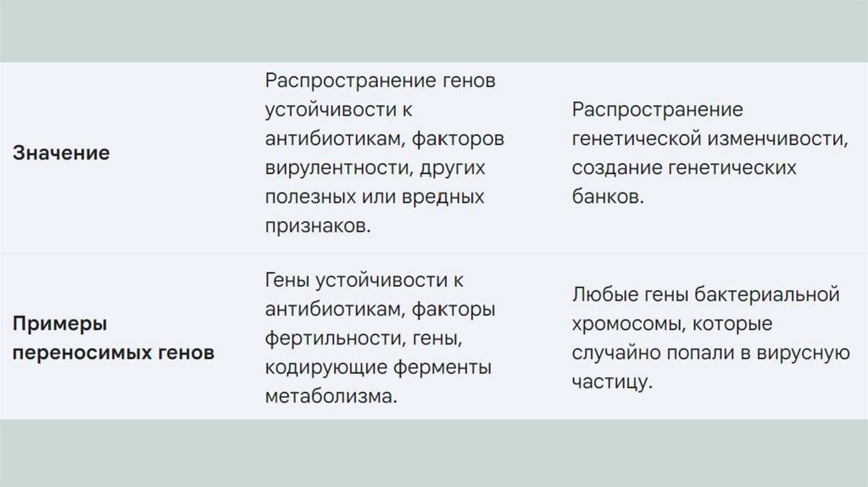Image resolution: width=868 pixels, height=487 pixels.
Task: Click the text "создание генетических"
Action: (x=684, y=167)
